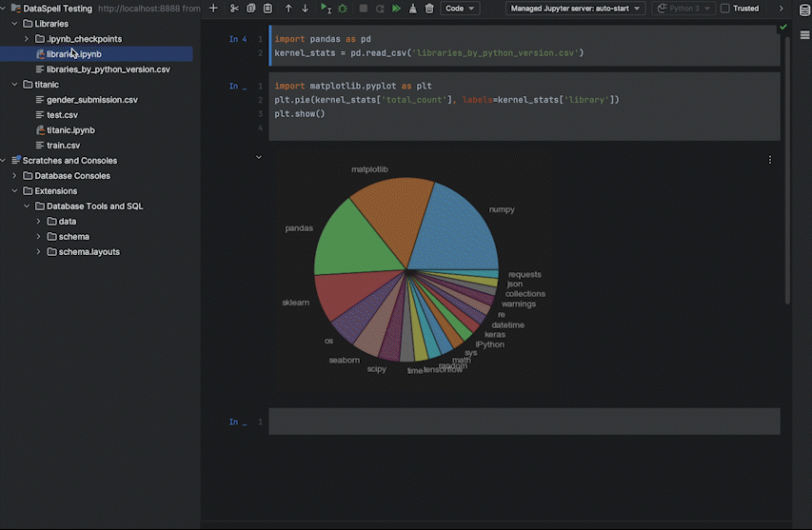Collapse the pie chart output
Image resolution: width=812 pixels, height=530 pixels.
258,157
